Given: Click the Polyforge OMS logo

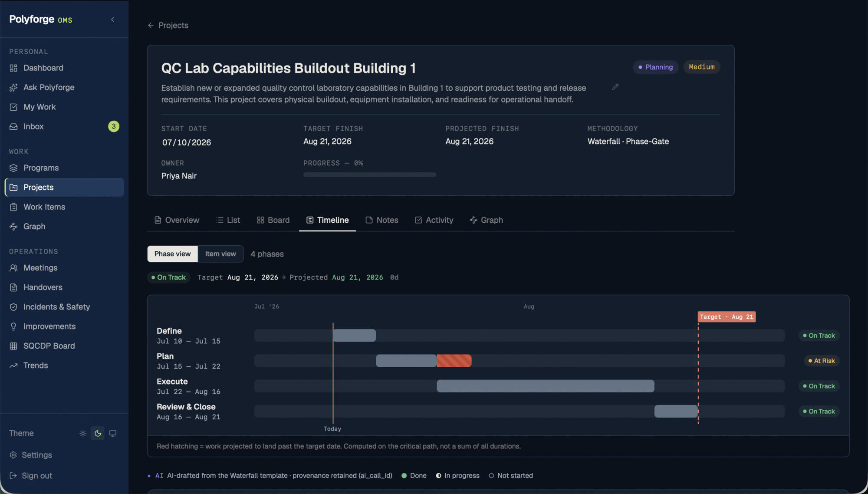Looking at the screenshot, I should (41, 20).
